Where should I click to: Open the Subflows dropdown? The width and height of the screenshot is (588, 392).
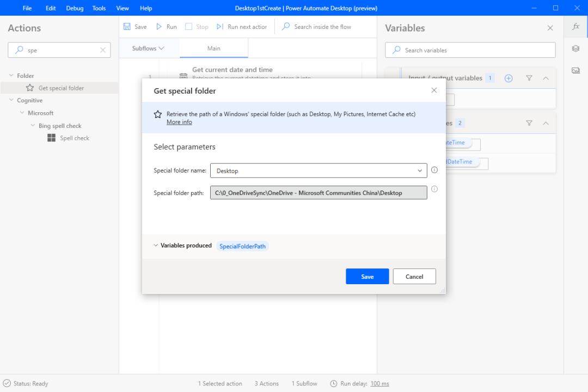pos(148,48)
